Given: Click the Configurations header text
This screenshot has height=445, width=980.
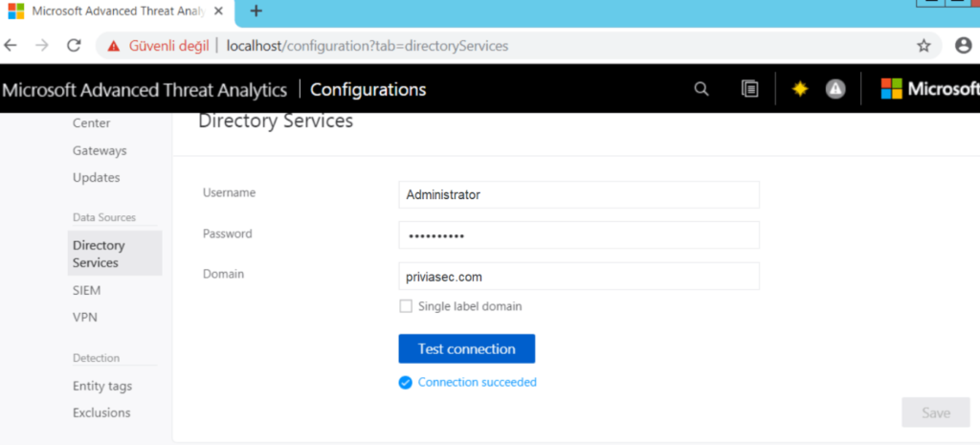Looking at the screenshot, I should pyautogui.click(x=368, y=90).
